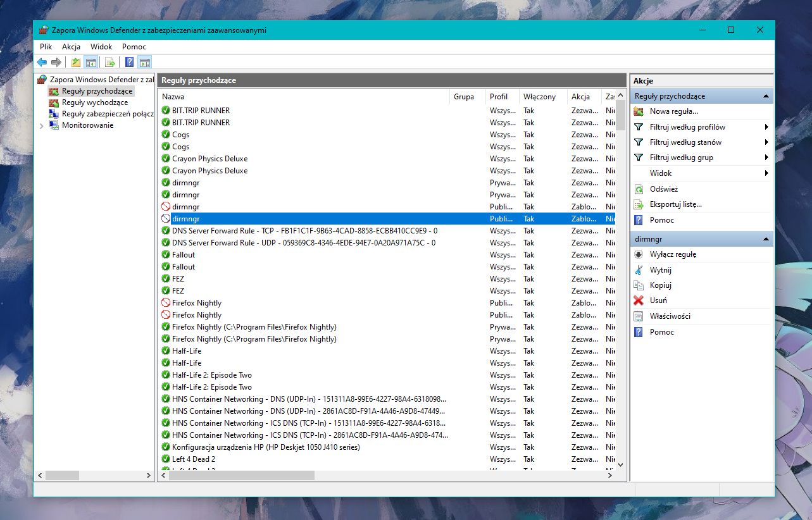Click the rules list scroll-right arrow
The image size is (812, 520).
coord(610,475)
